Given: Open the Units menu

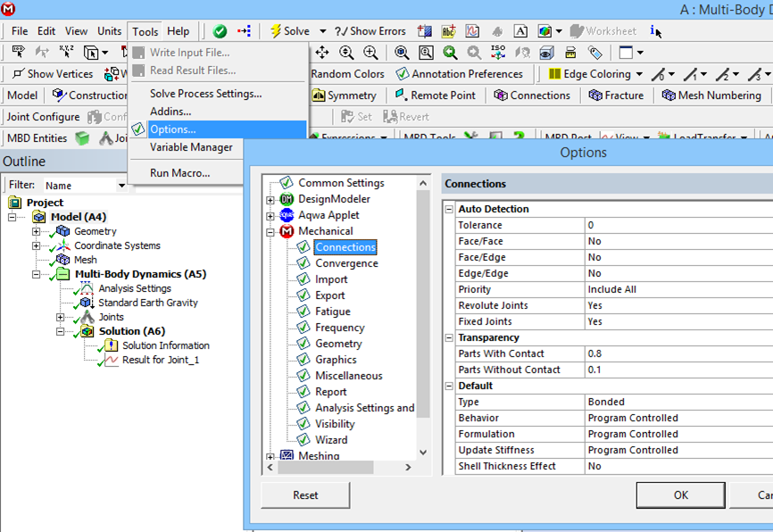Looking at the screenshot, I should point(110,31).
